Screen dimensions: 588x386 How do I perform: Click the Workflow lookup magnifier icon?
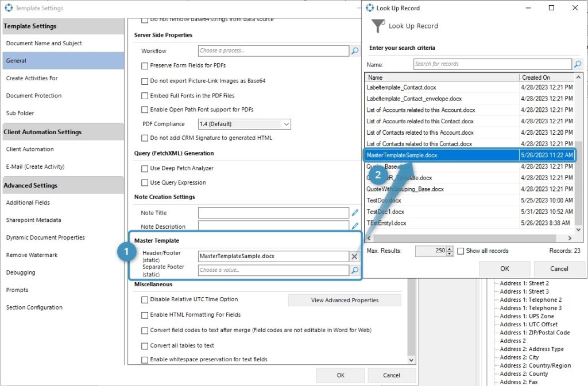355,51
